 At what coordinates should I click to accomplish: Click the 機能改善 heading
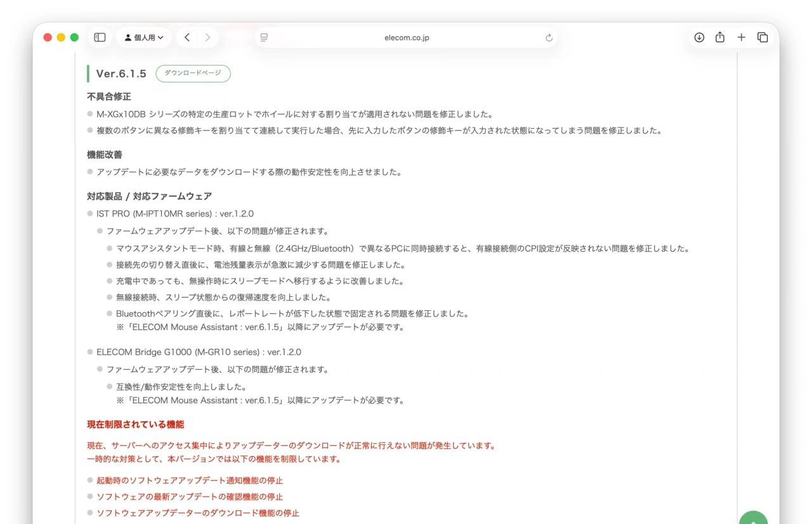[x=105, y=154]
